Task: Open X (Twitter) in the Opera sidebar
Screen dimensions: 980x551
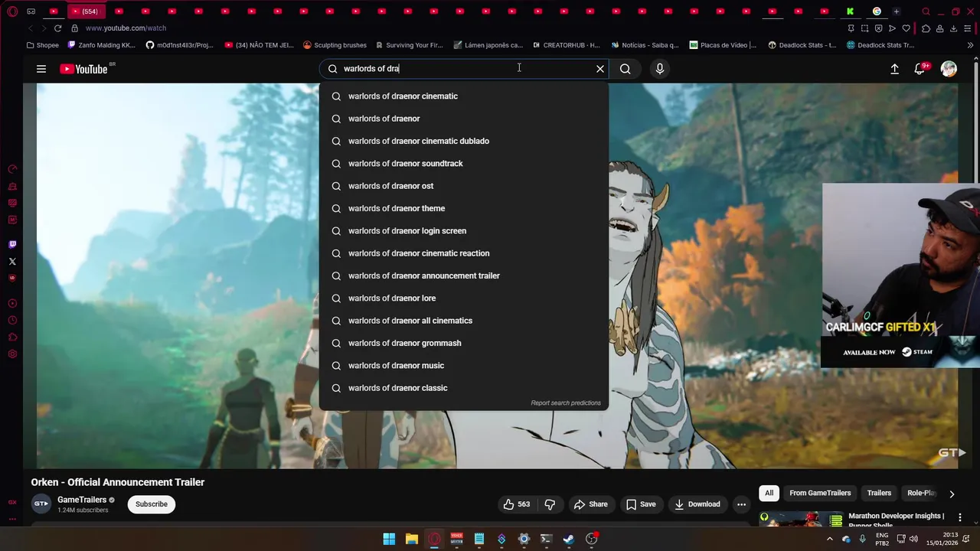Action: (12, 262)
